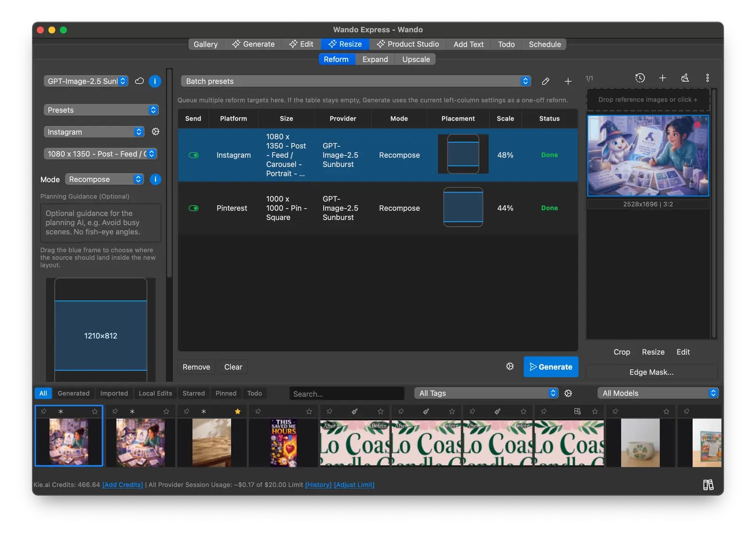Viewport: 756px width, 538px height.
Task: Open the Instagram platform dropdown
Action: point(94,132)
